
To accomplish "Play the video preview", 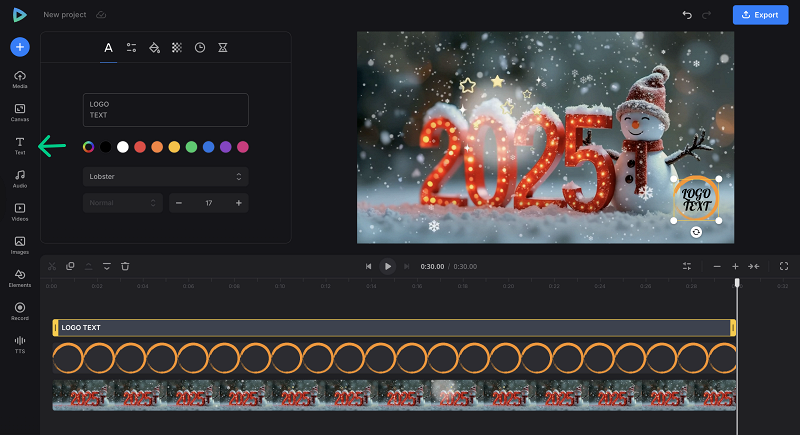I will (x=388, y=266).
